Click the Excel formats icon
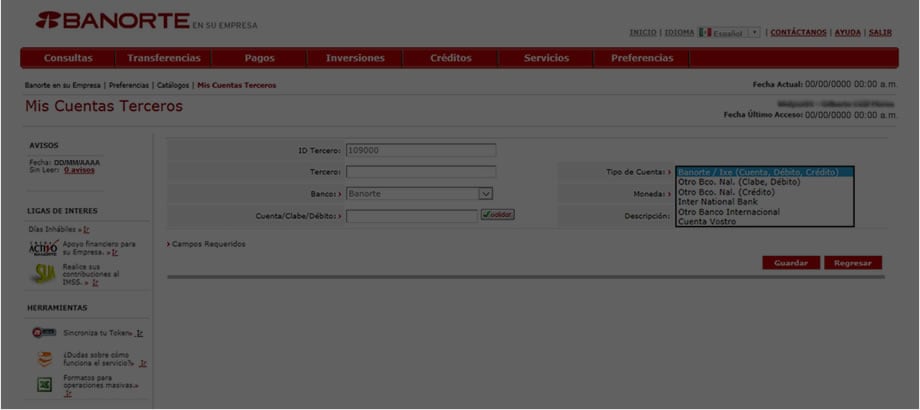The height and width of the screenshot is (410, 920). click(x=45, y=385)
